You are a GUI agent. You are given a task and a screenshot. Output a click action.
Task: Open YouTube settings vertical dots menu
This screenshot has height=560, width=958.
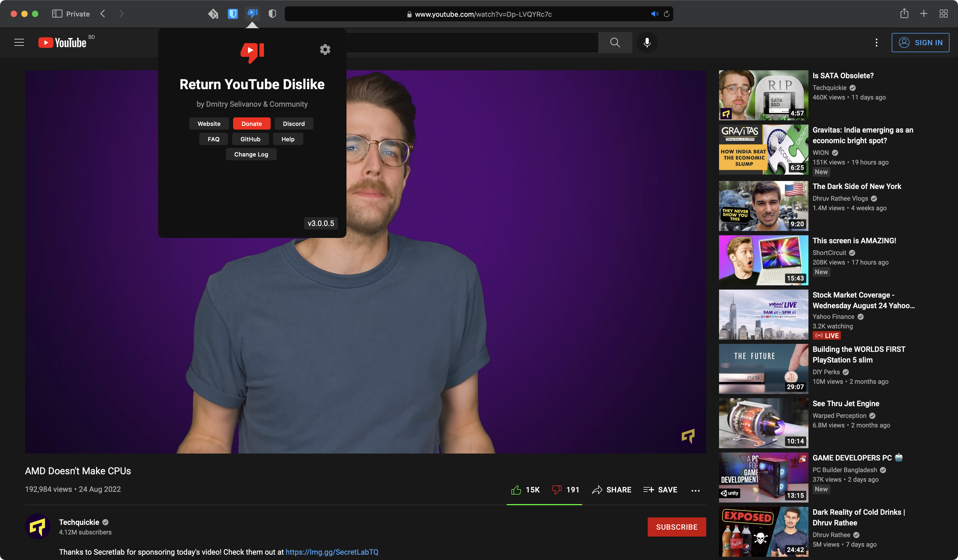click(876, 43)
